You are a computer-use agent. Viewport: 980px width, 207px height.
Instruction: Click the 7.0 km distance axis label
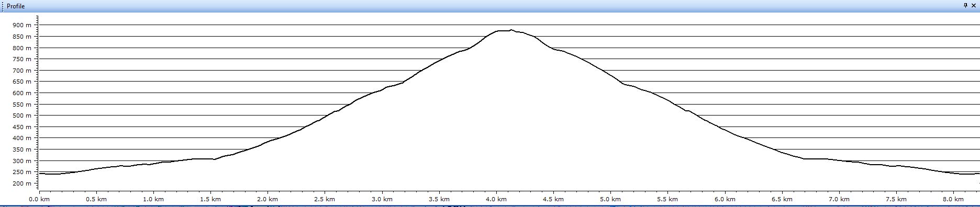click(x=839, y=199)
